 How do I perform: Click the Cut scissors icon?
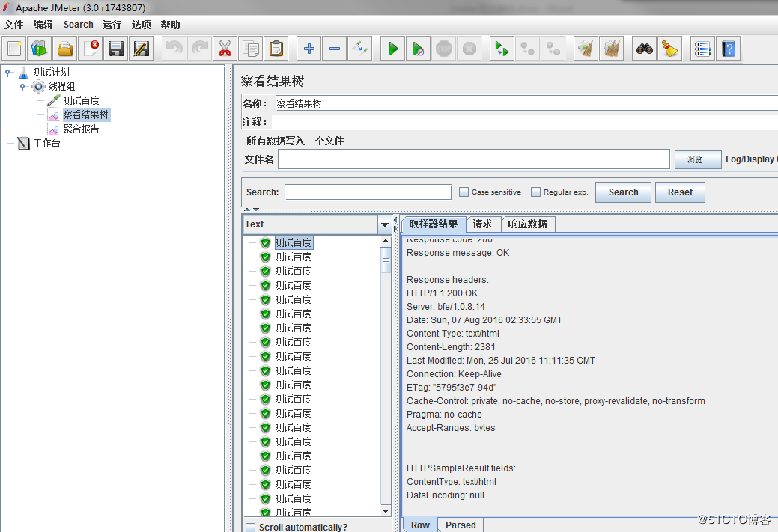tap(225, 49)
